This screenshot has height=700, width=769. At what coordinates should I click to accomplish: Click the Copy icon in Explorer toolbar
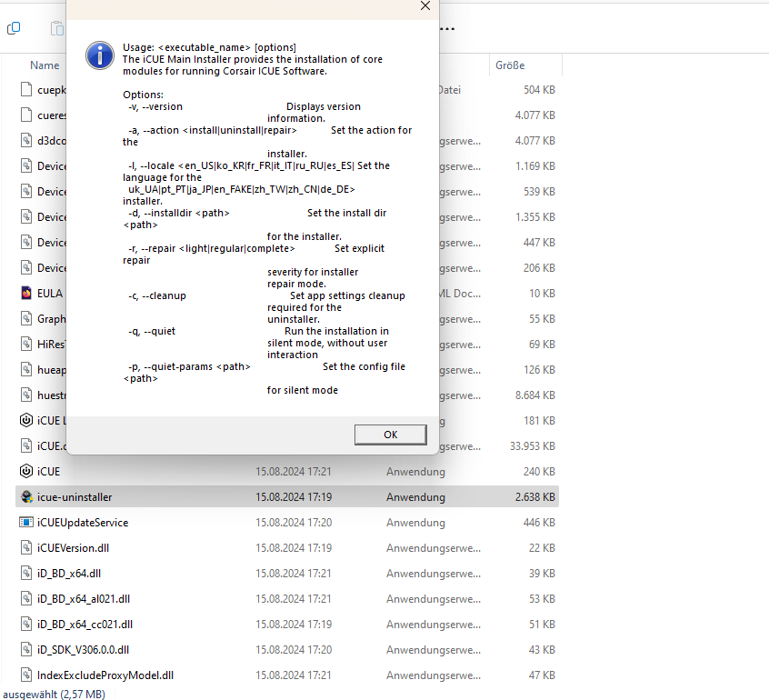14,28
